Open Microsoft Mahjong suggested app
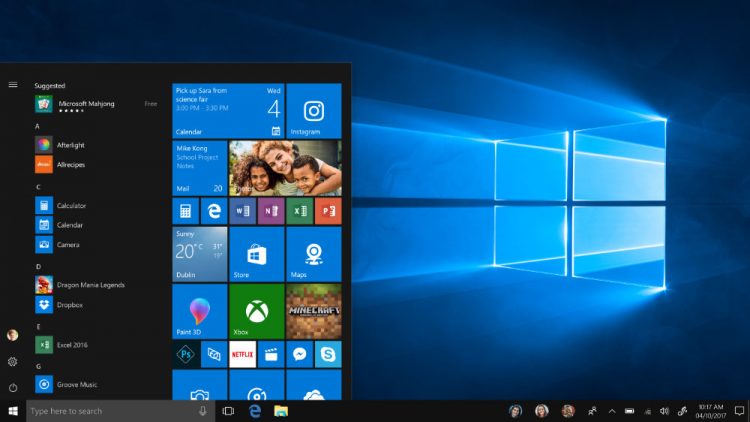The width and height of the screenshot is (750, 422). 96,104
